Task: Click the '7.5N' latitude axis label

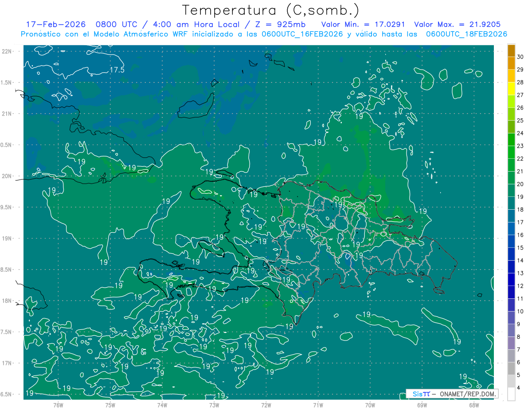Action: tap(7, 332)
